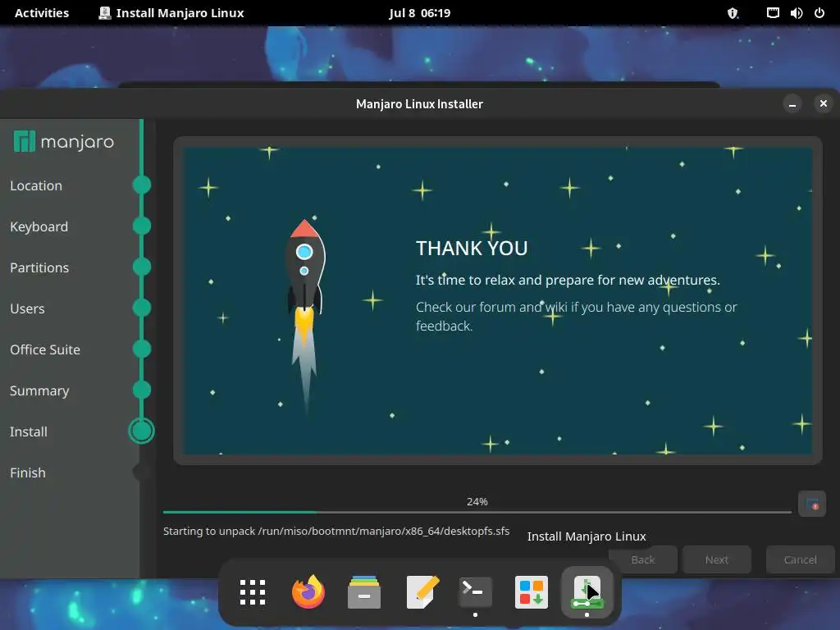Select the Users step in sidebar
Image resolution: width=840 pixels, height=630 pixels.
click(x=27, y=309)
